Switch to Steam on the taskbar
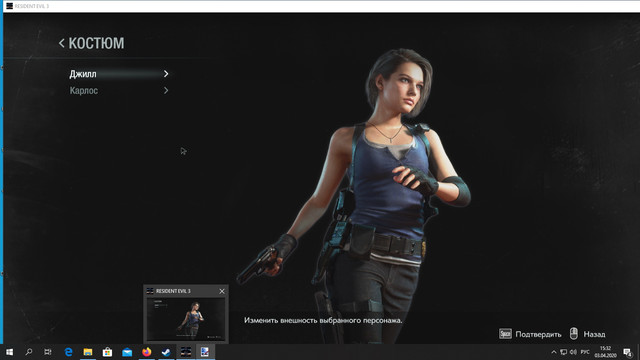The width and height of the screenshot is (640, 360). pyautogui.click(x=166, y=352)
